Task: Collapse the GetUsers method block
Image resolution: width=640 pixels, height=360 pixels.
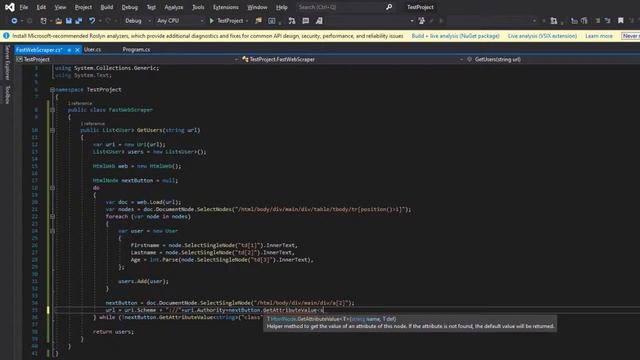Action: (52, 130)
